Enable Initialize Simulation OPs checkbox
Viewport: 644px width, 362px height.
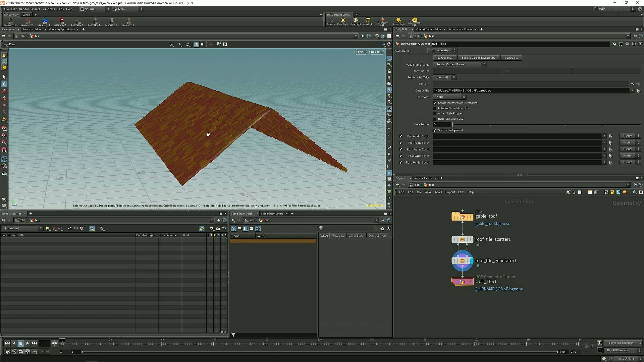coord(435,108)
